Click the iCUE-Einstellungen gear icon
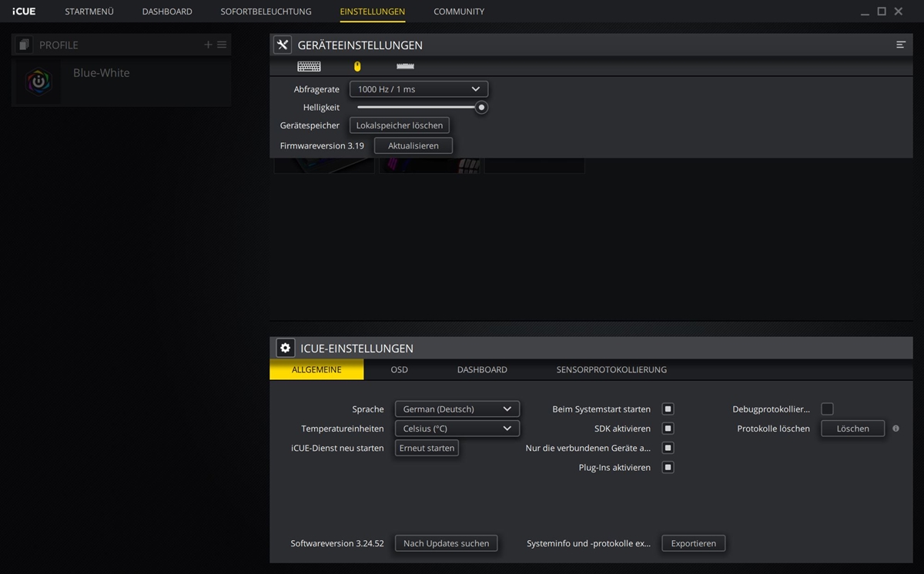The width and height of the screenshot is (924, 574). pos(285,348)
